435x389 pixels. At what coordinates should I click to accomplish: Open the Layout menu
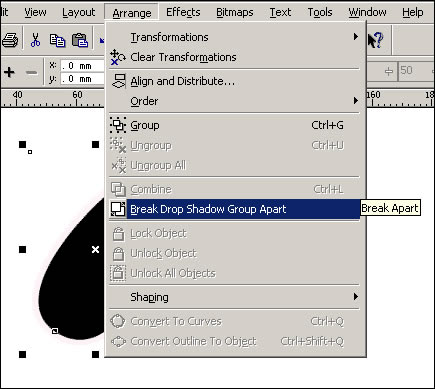[x=79, y=12]
